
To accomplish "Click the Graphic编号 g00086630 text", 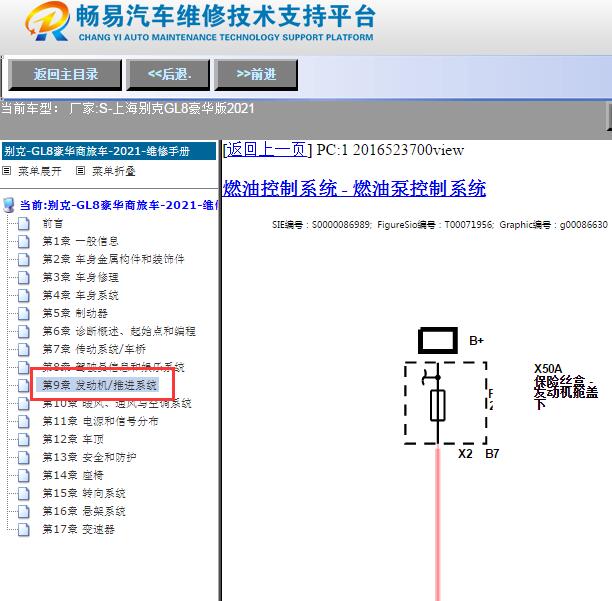I will point(553,225).
